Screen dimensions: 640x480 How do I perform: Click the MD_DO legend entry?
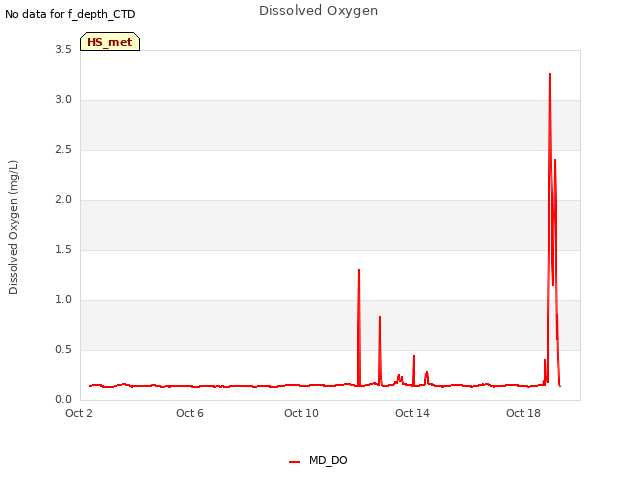point(318,460)
